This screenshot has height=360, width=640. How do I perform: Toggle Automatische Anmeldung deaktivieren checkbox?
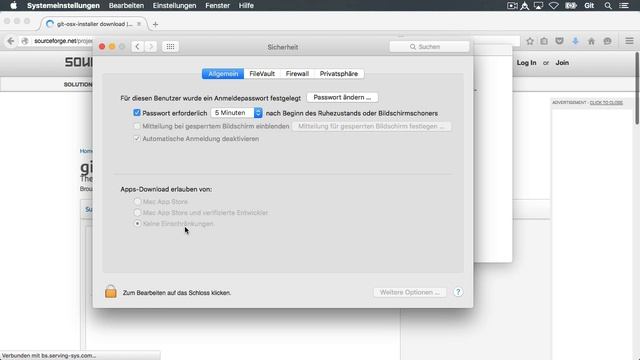point(137,139)
